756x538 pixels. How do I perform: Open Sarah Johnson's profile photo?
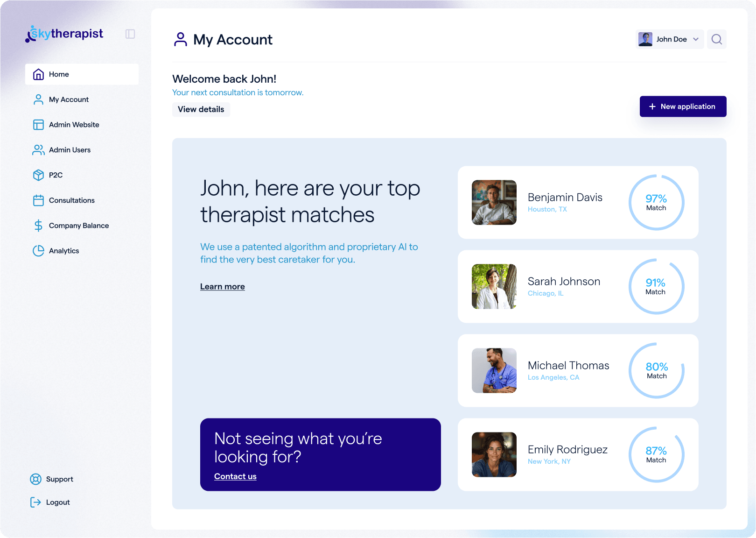494,287
